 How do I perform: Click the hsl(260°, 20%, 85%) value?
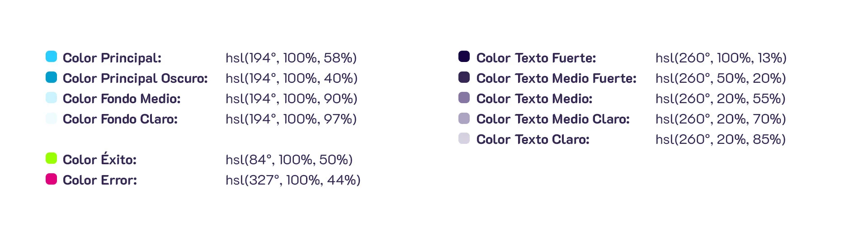(721, 139)
